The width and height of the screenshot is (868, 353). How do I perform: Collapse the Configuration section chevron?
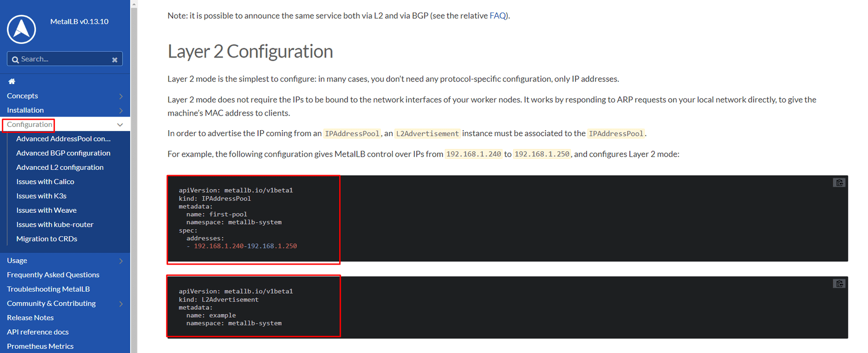(120, 125)
